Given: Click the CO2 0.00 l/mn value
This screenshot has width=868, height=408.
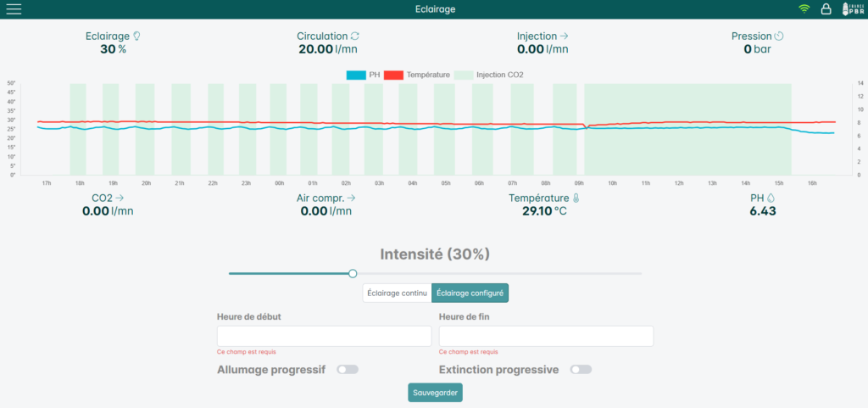Looking at the screenshot, I should click(108, 211).
